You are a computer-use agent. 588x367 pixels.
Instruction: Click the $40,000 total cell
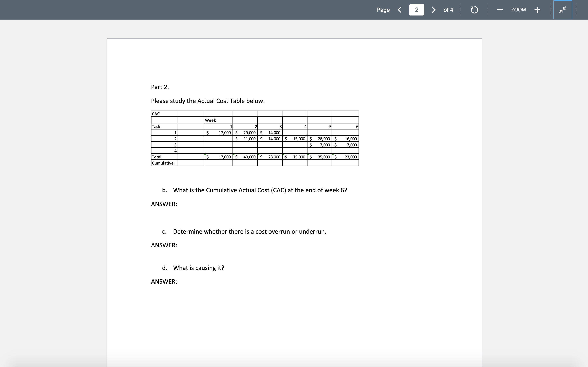coord(249,157)
